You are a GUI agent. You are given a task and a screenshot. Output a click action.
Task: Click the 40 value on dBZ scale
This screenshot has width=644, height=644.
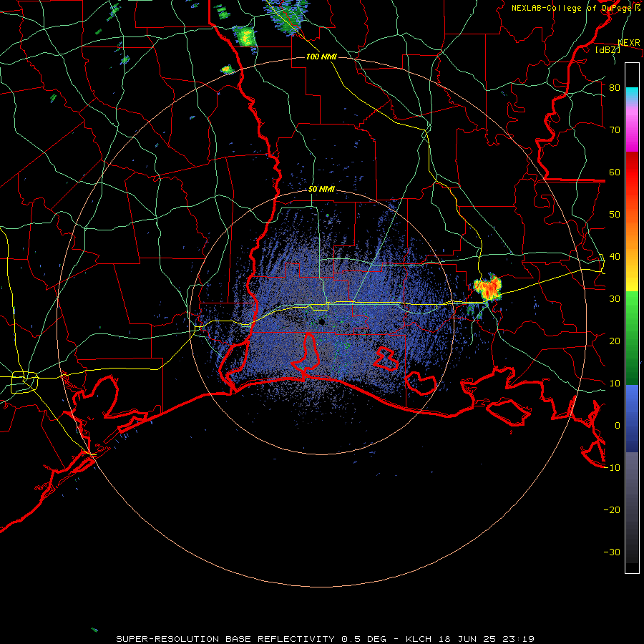tap(615, 257)
